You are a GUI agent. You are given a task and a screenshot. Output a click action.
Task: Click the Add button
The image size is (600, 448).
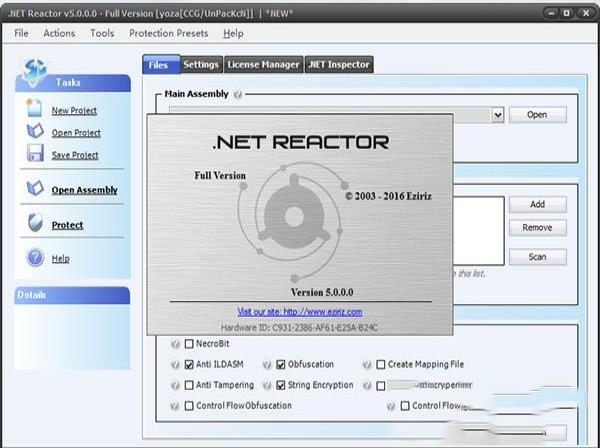click(x=538, y=205)
